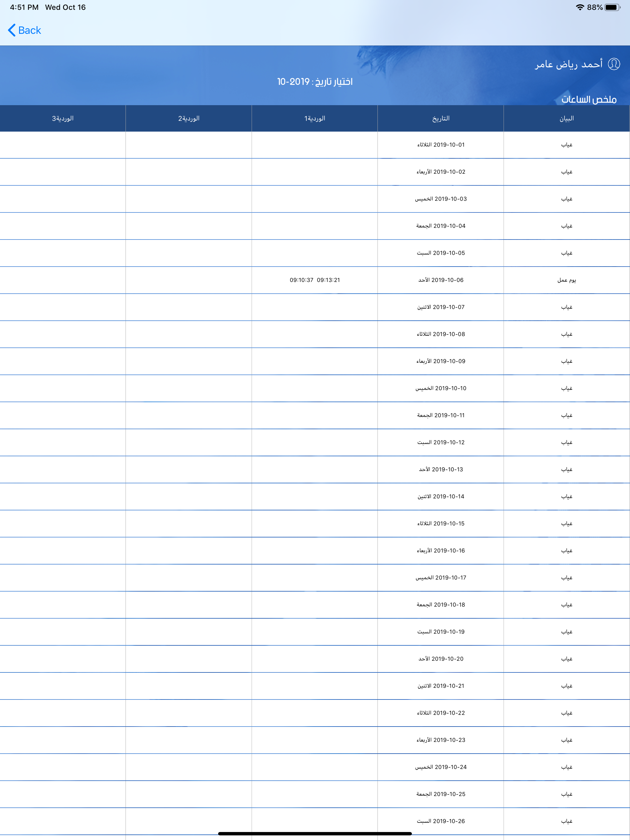Tap the date cell 2019-10-13
The height and width of the screenshot is (840, 630).
tap(441, 470)
